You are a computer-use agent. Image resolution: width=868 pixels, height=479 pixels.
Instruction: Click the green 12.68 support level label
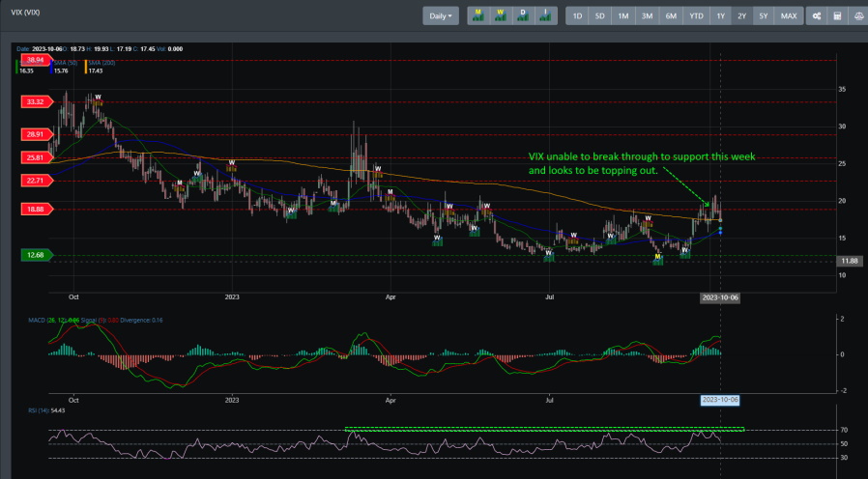click(x=37, y=255)
